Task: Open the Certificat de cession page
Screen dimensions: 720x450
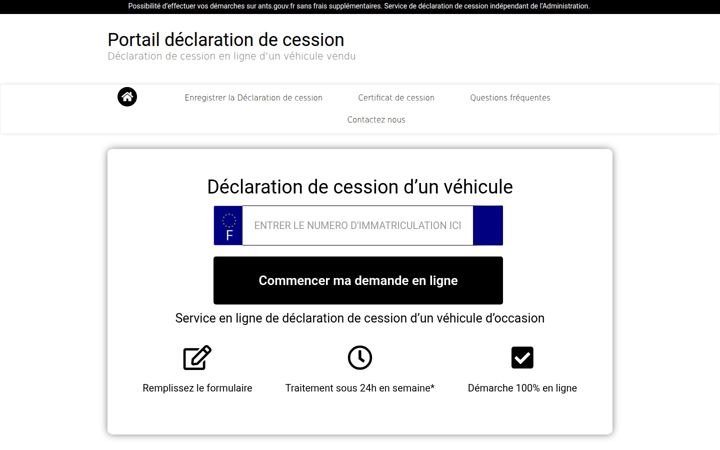Action: click(x=396, y=97)
